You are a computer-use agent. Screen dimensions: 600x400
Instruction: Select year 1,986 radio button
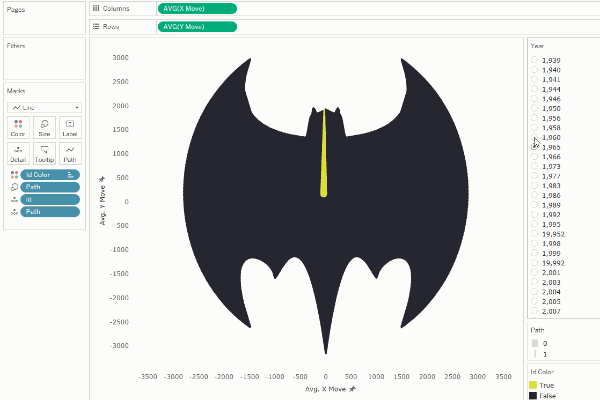(535, 195)
